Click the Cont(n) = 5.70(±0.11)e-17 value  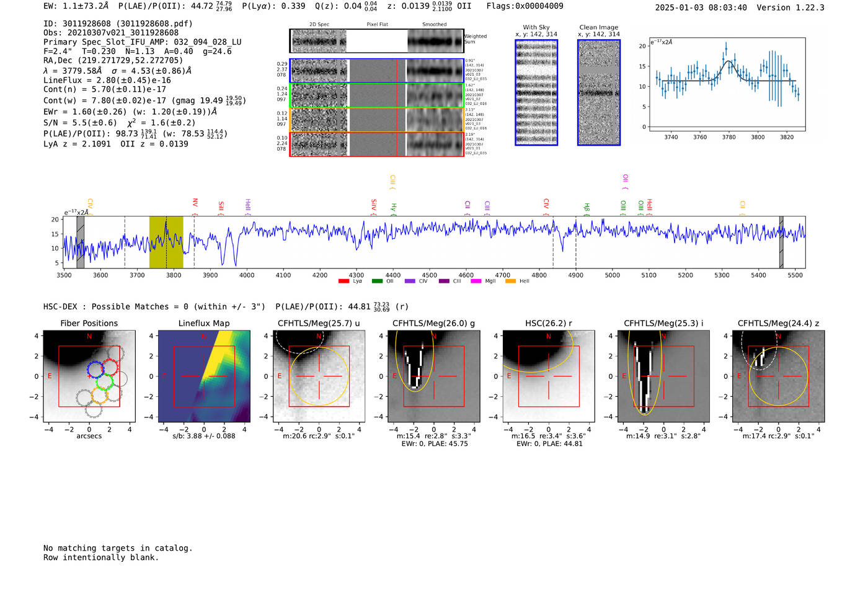coord(105,89)
